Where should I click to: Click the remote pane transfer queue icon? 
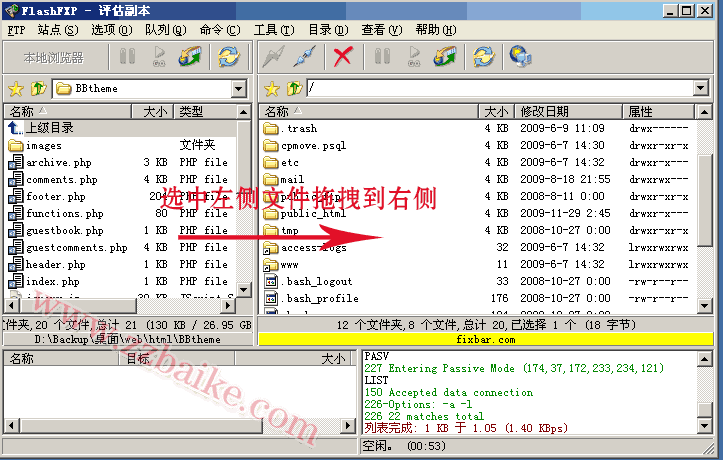coord(445,57)
